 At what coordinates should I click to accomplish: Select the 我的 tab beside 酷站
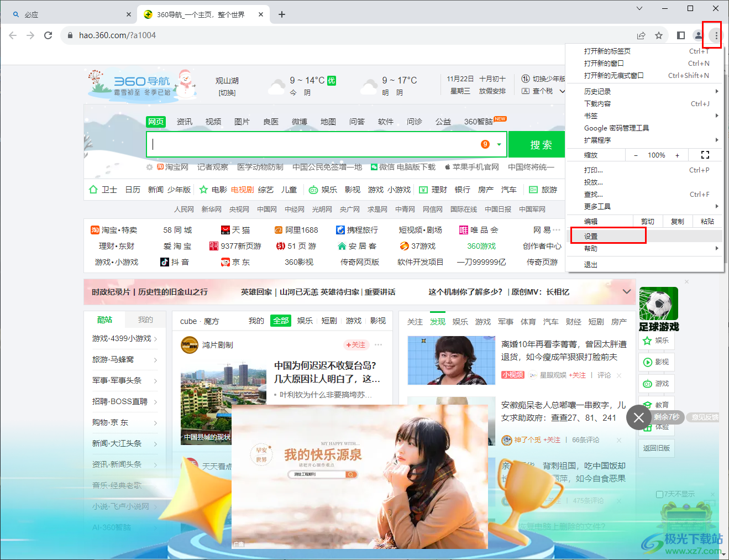[x=145, y=320]
